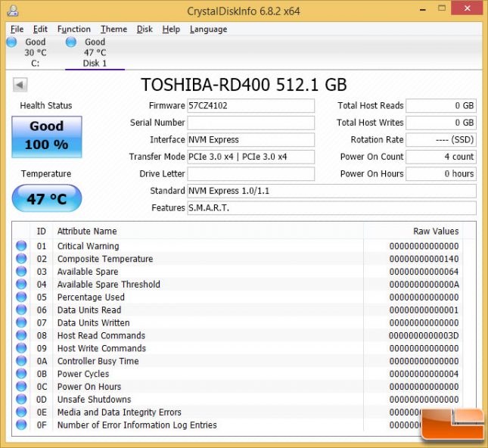Click raw value 0000000000140 of Composite Temperature

click(424, 259)
